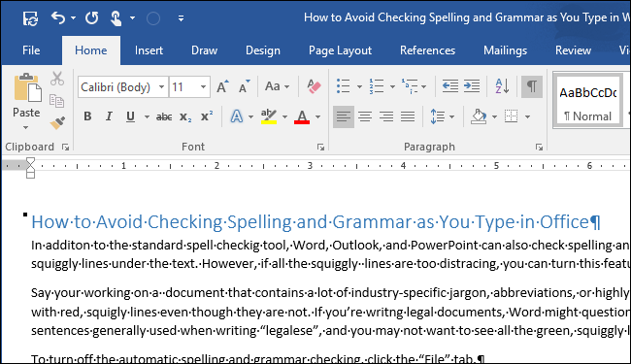Click the Multilevel List icon
Image resolution: width=631 pixels, height=364 pixels.
pyautogui.click(x=410, y=86)
